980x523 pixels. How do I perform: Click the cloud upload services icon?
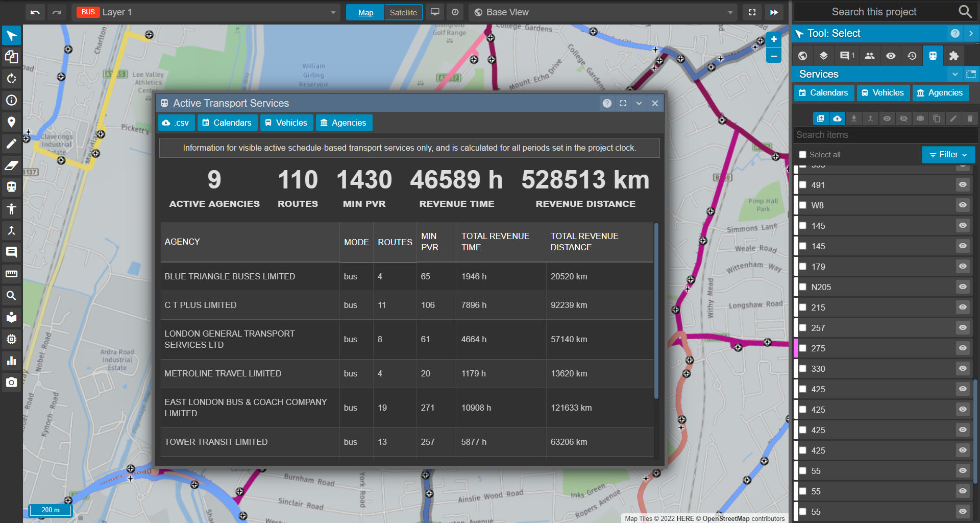(838, 118)
